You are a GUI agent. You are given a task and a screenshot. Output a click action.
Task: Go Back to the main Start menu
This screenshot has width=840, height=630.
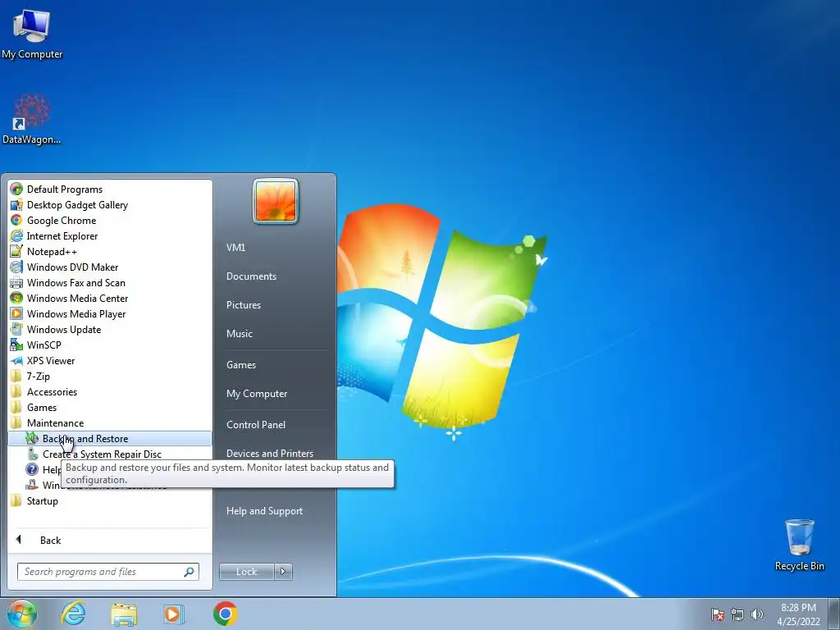[50, 540]
